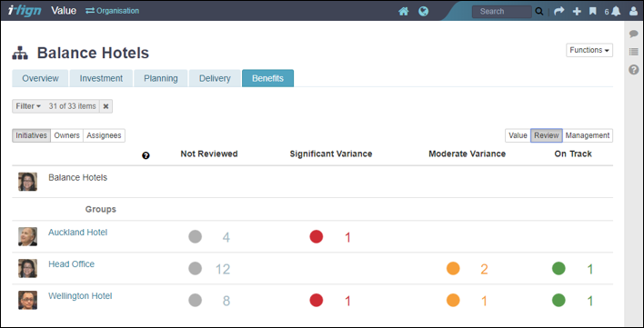The width and height of the screenshot is (644, 328).
Task: Focus the Search input field
Action: pyautogui.click(x=501, y=12)
